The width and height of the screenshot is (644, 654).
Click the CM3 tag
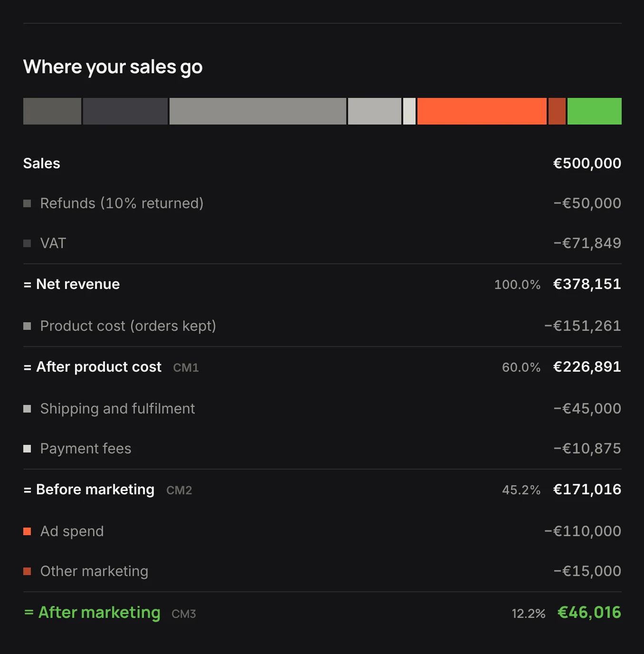tap(184, 614)
